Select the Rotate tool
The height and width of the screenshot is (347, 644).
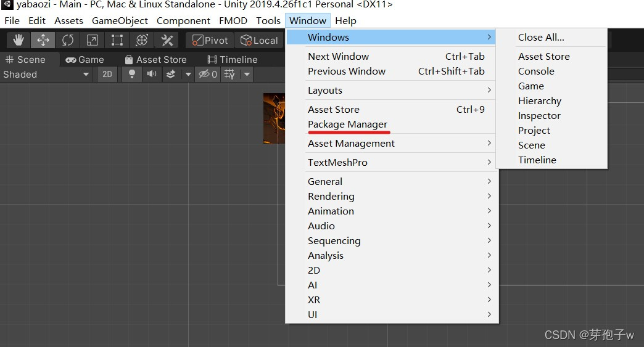pyautogui.click(x=68, y=40)
